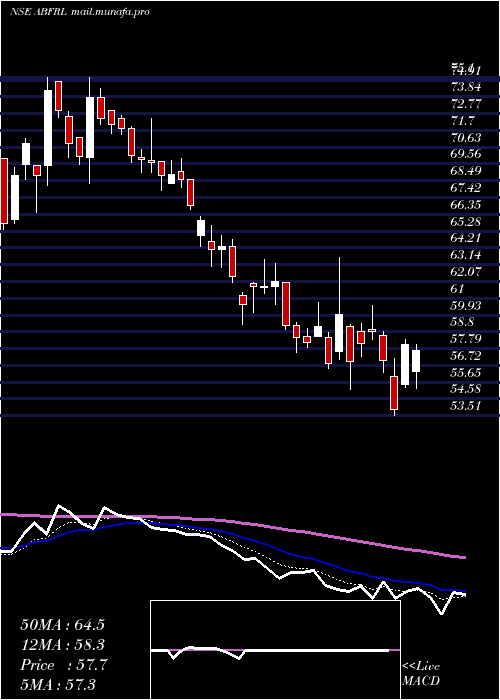This screenshot has width=500, height=700.
Task: Click the NSE ABFRL mail.munafa.pro title text
Action: (79, 12)
